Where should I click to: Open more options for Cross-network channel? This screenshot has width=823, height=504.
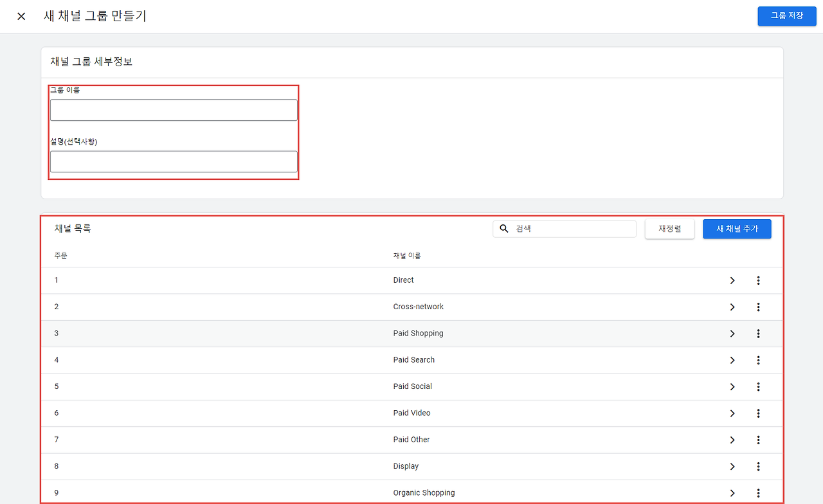tap(759, 307)
